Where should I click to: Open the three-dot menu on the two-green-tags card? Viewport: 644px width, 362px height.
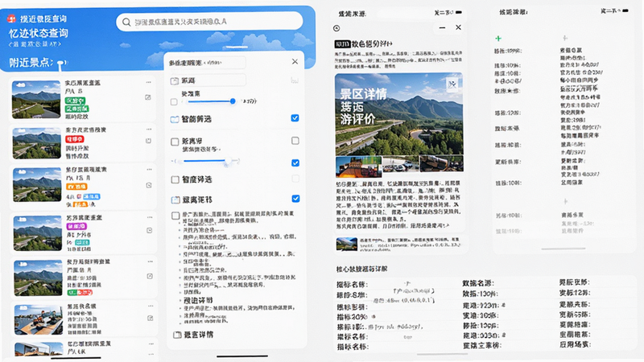pos(148,83)
